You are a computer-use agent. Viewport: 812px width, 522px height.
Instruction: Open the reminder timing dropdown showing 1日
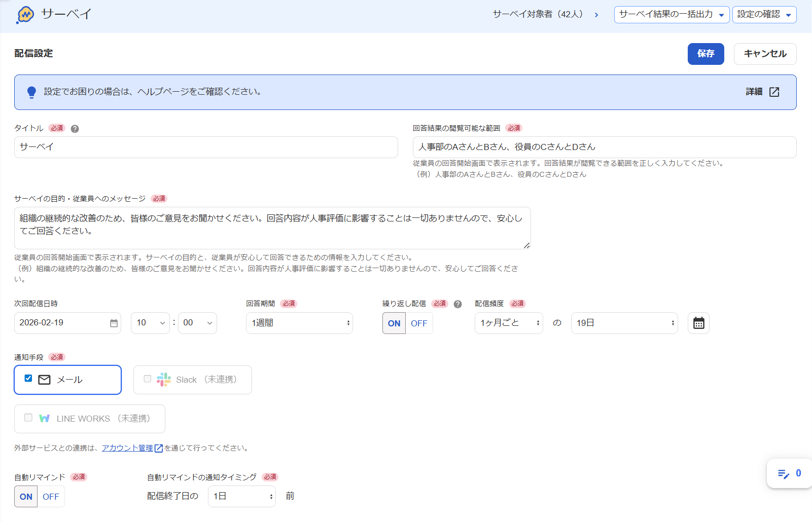242,497
